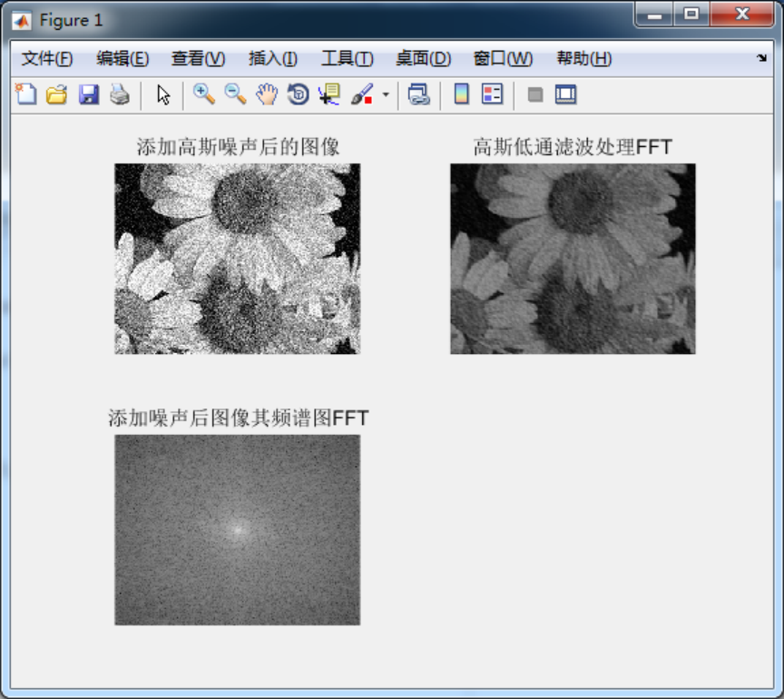Activate the Zoom In magnifier tool

click(x=204, y=94)
